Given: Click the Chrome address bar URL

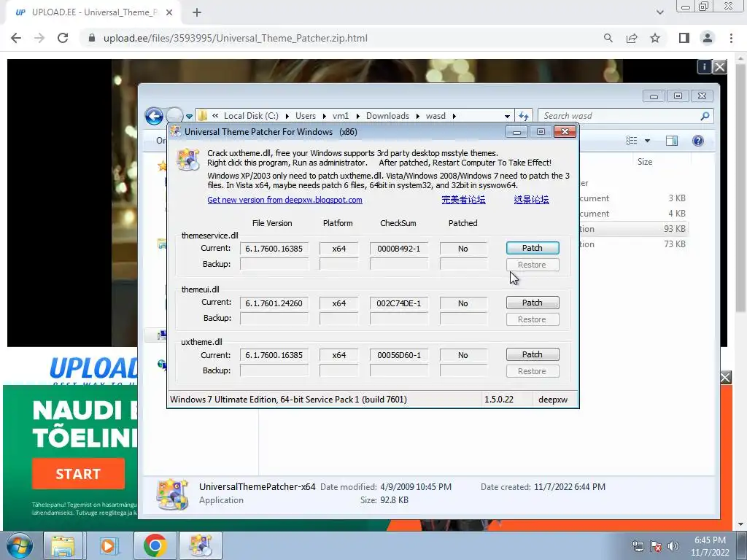Looking at the screenshot, I should 236,38.
